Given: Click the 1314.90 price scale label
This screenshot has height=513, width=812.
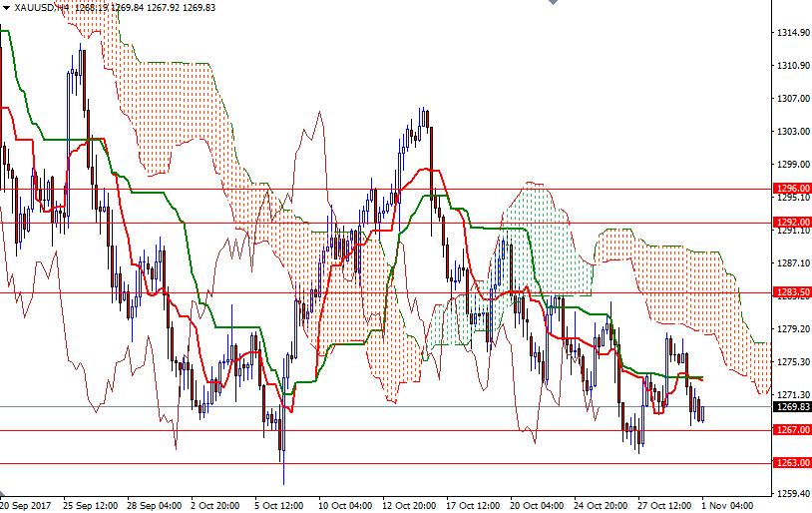Looking at the screenshot, I should pyautogui.click(x=792, y=33).
